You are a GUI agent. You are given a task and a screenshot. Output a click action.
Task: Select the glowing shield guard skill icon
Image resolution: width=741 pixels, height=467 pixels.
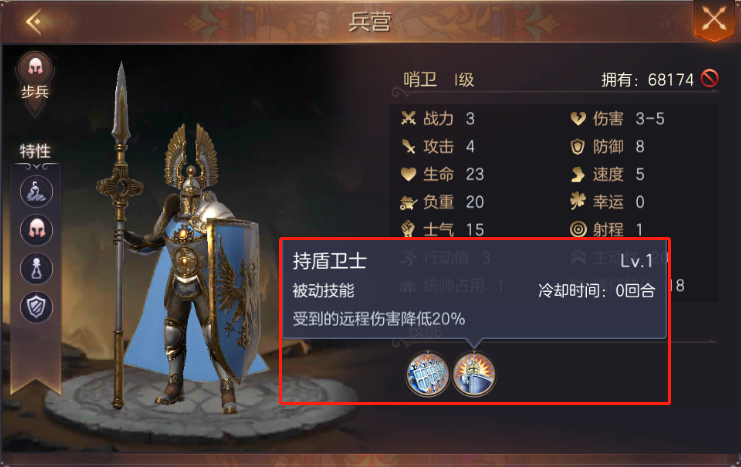(474, 374)
